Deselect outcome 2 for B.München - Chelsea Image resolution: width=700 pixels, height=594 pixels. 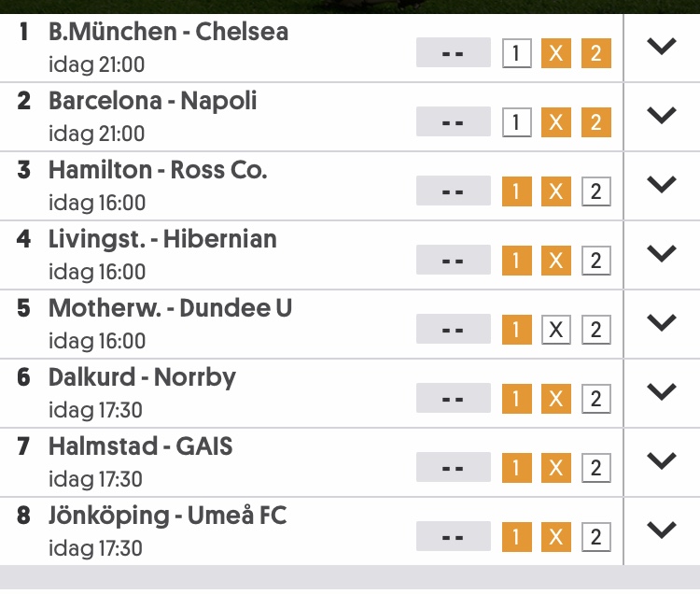596,53
